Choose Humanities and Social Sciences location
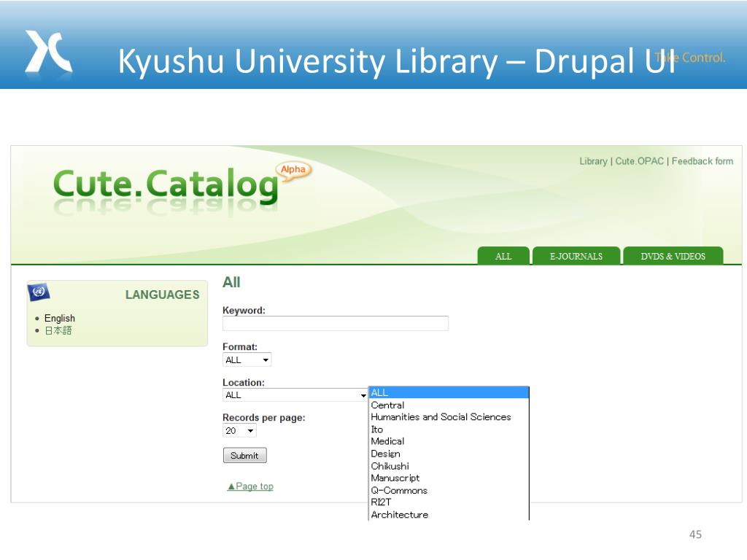This screenshot has height=560, width=747. 449,416
